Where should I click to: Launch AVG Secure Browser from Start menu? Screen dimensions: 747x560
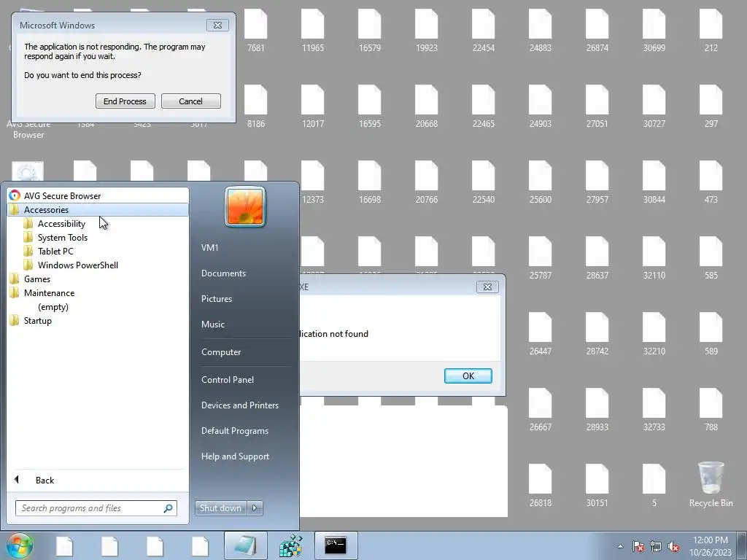(98, 195)
